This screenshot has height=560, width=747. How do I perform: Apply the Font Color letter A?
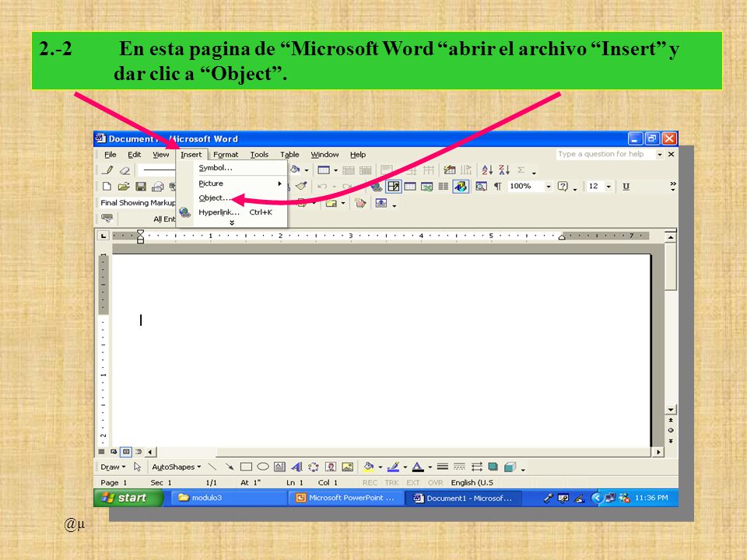point(418,467)
